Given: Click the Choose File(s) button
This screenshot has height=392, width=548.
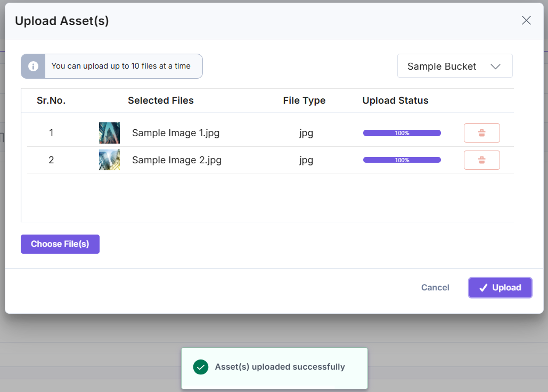Looking at the screenshot, I should [60, 244].
